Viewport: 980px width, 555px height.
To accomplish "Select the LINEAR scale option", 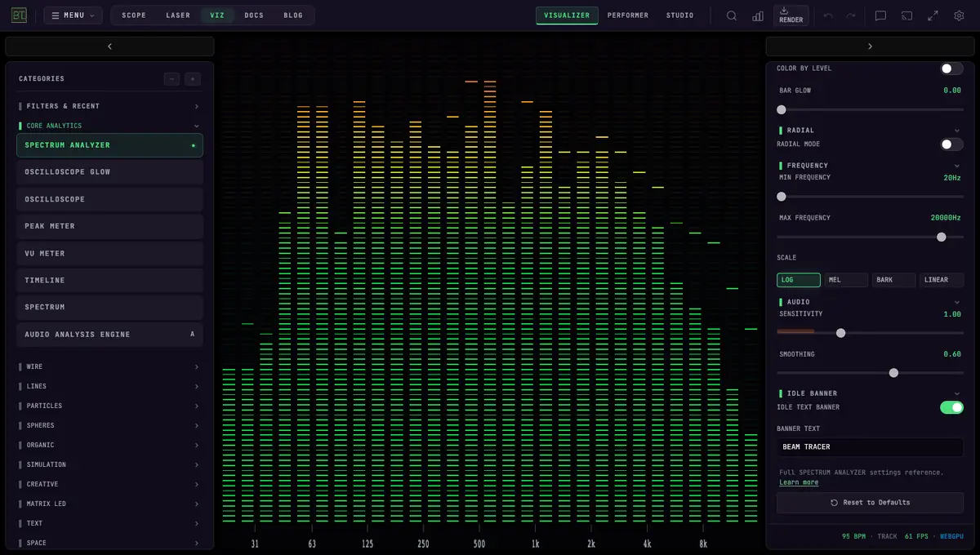I will [x=942, y=280].
